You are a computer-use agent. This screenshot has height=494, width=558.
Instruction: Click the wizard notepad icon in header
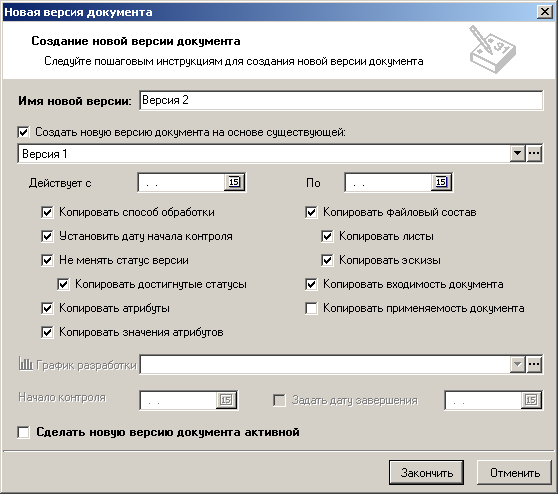pyautogui.click(x=493, y=49)
